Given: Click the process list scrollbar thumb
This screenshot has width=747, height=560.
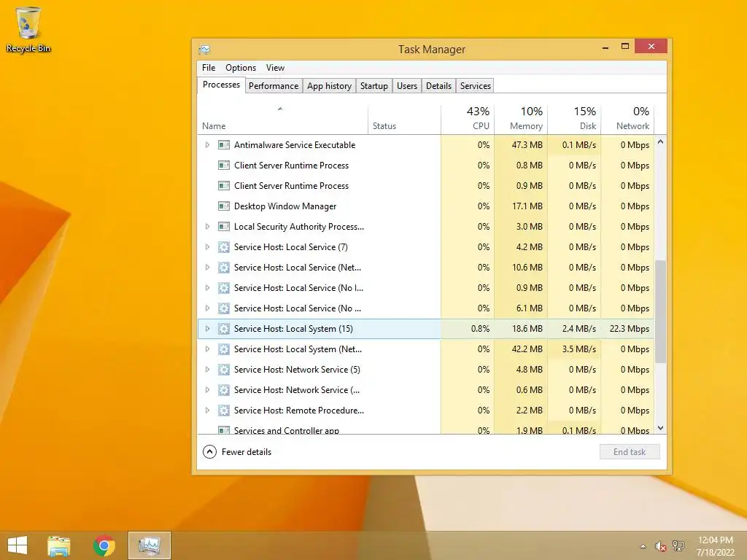Looking at the screenshot, I should click(660, 311).
